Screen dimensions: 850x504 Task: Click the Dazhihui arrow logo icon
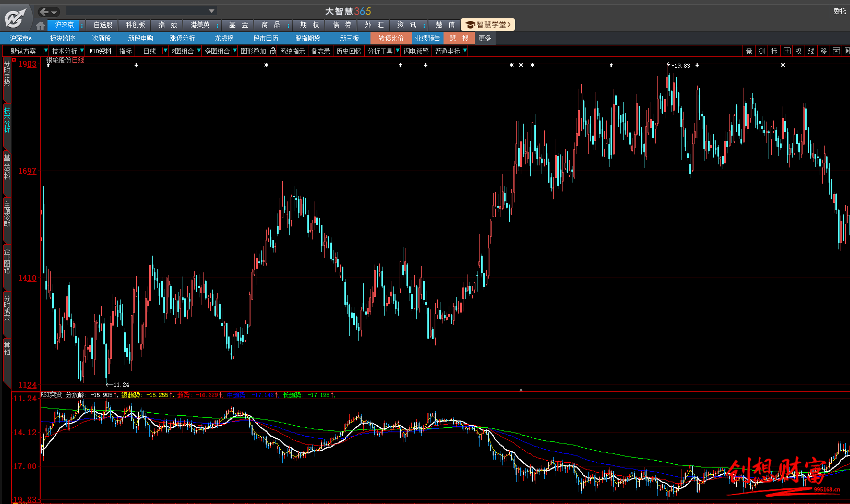(16, 18)
